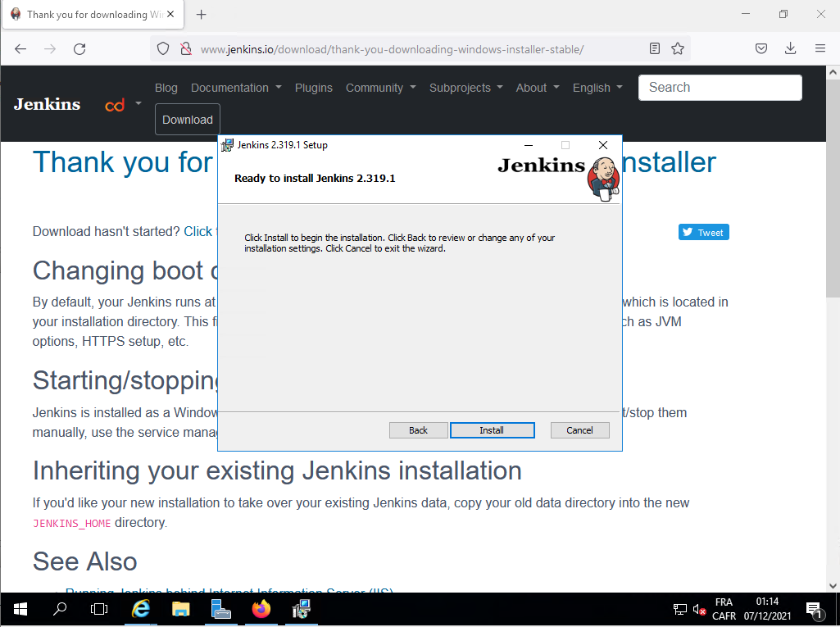Click the Windows Start button
This screenshot has height=627, width=840.
pos(20,609)
